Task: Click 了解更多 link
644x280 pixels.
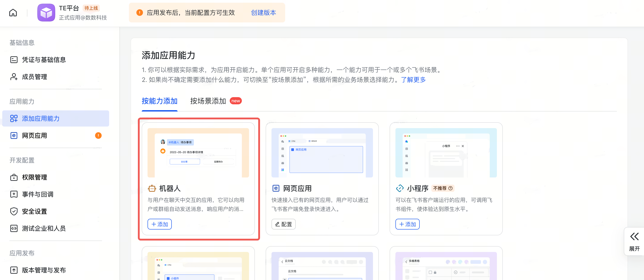Action: tap(413, 80)
